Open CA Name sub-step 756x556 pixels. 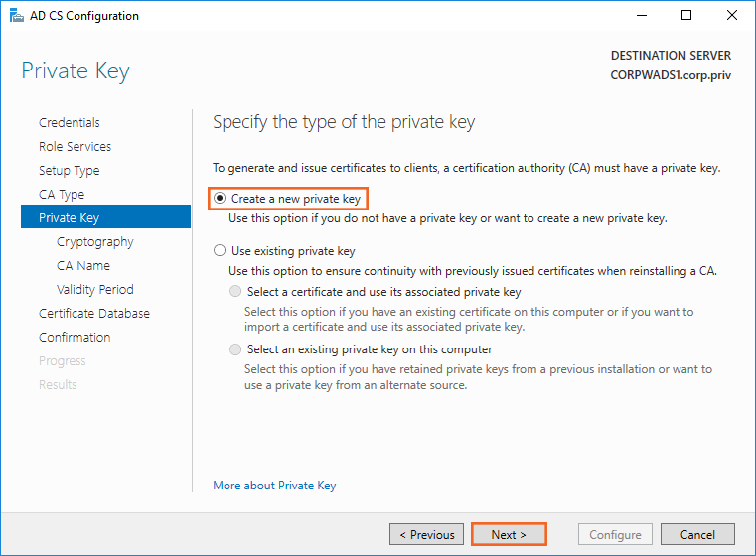point(83,265)
